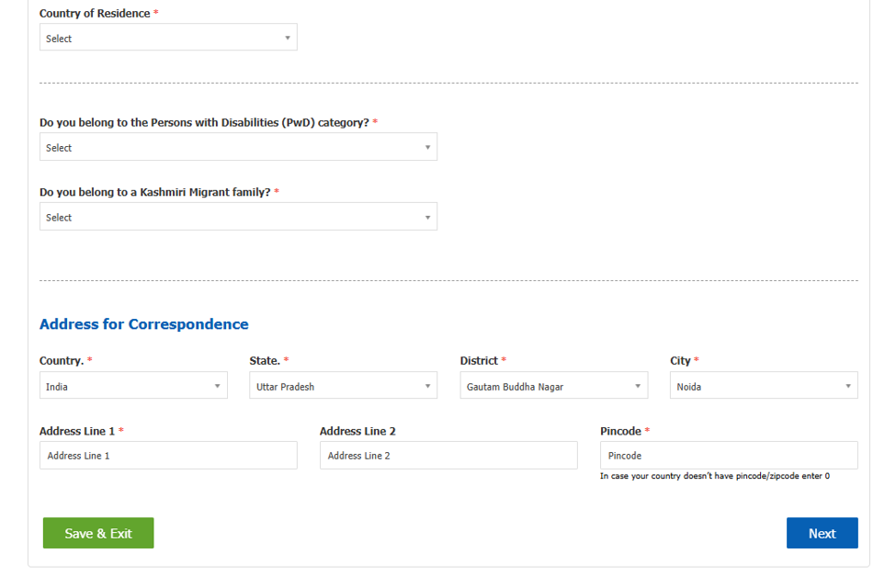Click the Persons with Disabilities question label
The image size is (896, 588).
(205, 122)
